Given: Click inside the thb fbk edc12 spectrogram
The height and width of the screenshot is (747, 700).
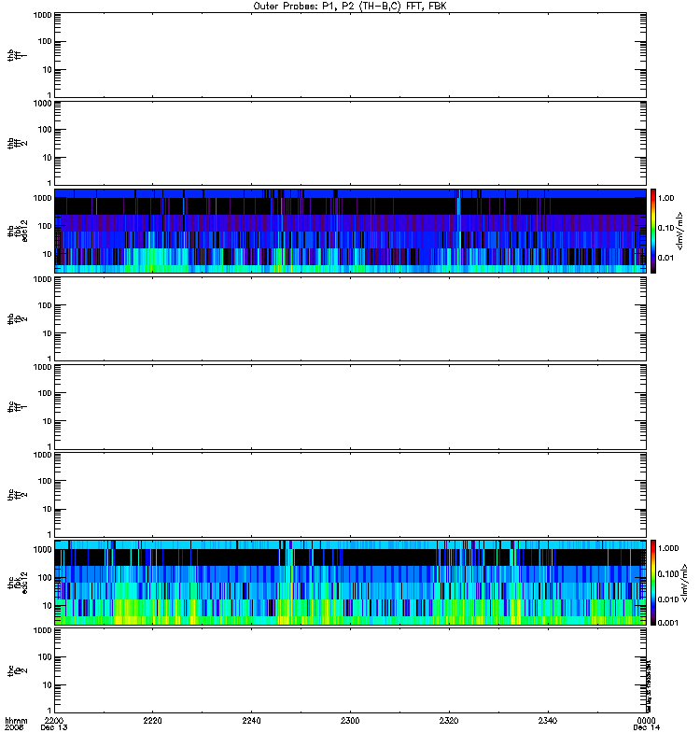Looking at the screenshot, I should 350,231.
